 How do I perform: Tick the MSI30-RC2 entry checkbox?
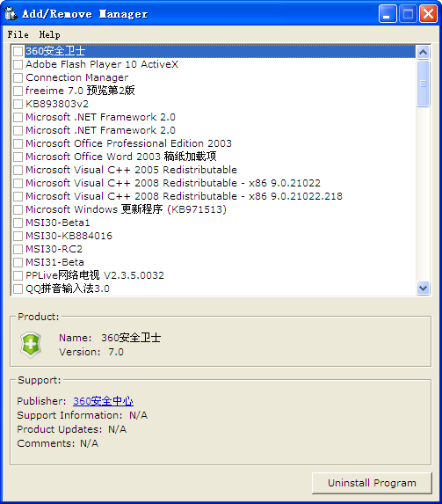[18, 249]
